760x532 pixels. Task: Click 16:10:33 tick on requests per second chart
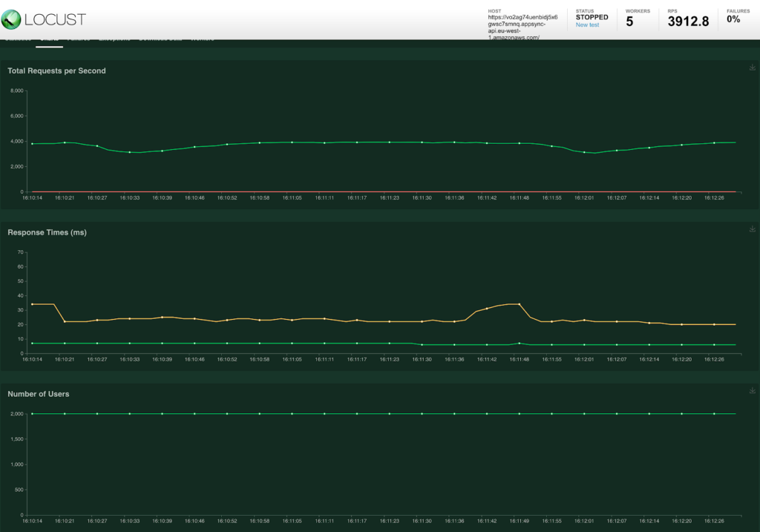pyautogui.click(x=129, y=197)
